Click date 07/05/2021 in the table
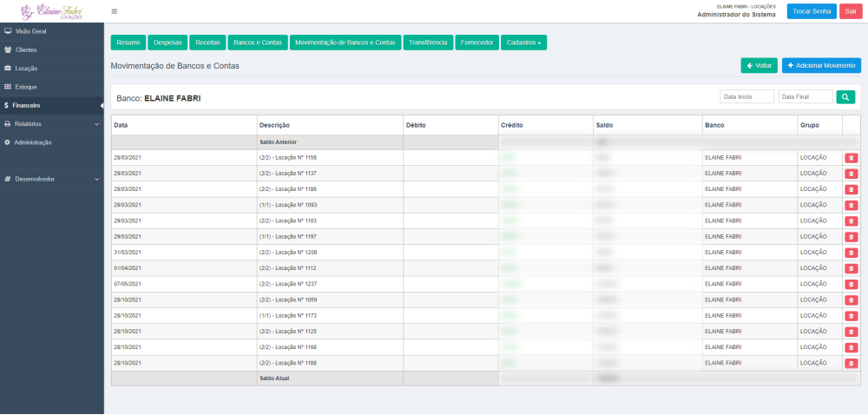868x415 pixels. click(x=128, y=284)
